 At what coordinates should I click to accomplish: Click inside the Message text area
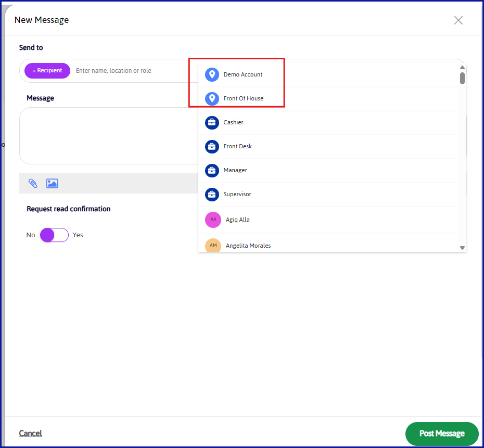pyautogui.click(x=109, y=136)
